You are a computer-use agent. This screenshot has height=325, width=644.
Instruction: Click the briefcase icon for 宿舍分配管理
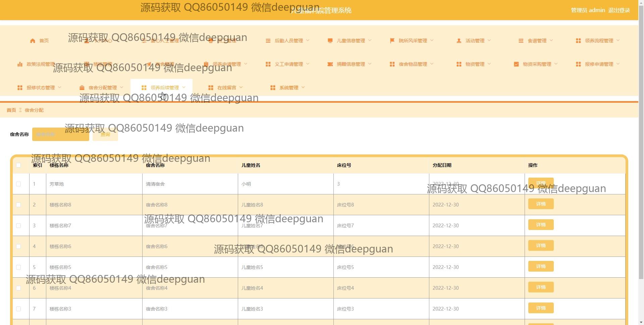tap(82, 88)
